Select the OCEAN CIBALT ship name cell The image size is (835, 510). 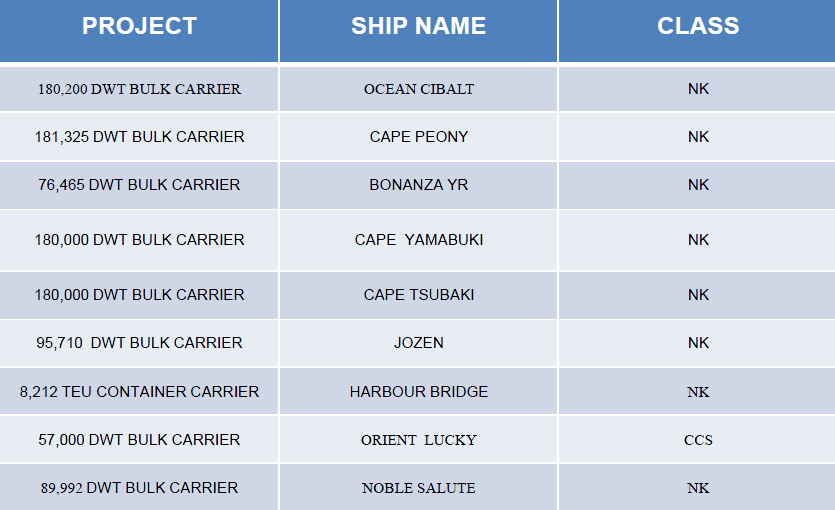coord(419,89)
